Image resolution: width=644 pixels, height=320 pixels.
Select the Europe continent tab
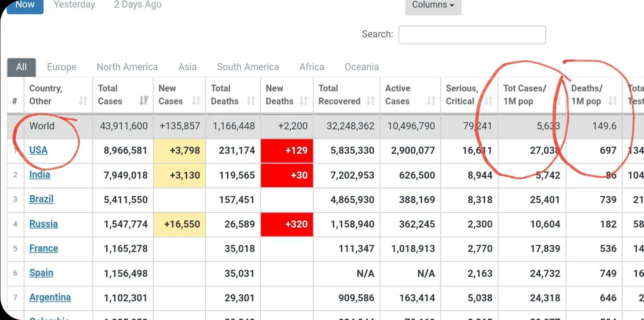[x=62, y=67]
